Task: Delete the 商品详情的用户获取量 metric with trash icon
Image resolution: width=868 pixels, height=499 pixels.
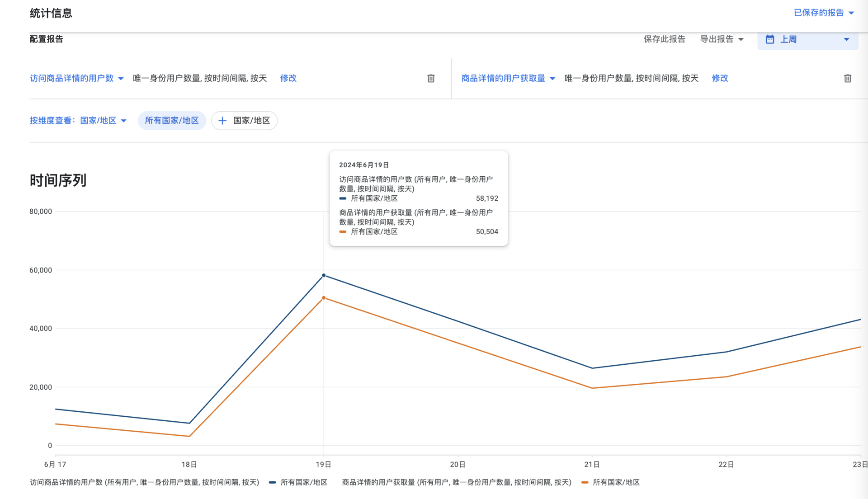Action: coord(848,78)
